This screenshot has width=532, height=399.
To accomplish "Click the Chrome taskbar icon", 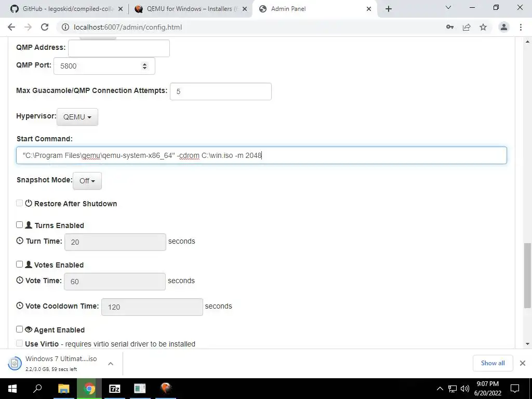I will (89, 389).
